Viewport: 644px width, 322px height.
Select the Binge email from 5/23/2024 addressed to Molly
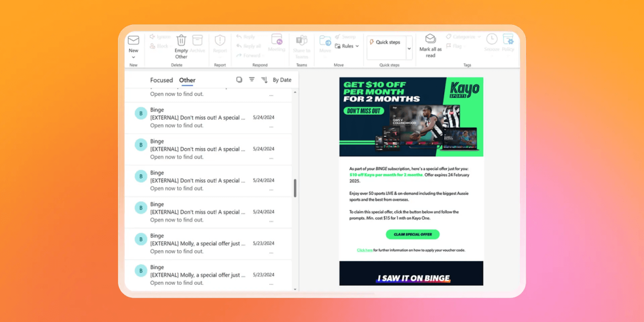(x=208, y=244)
